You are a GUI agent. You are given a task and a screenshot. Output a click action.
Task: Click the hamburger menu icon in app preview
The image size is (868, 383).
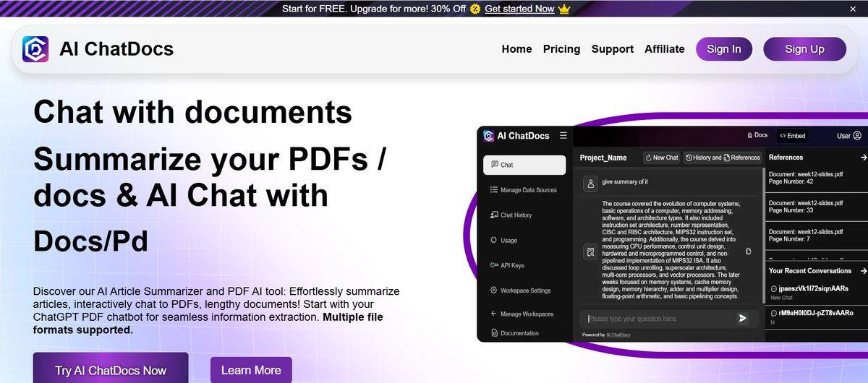563,135
